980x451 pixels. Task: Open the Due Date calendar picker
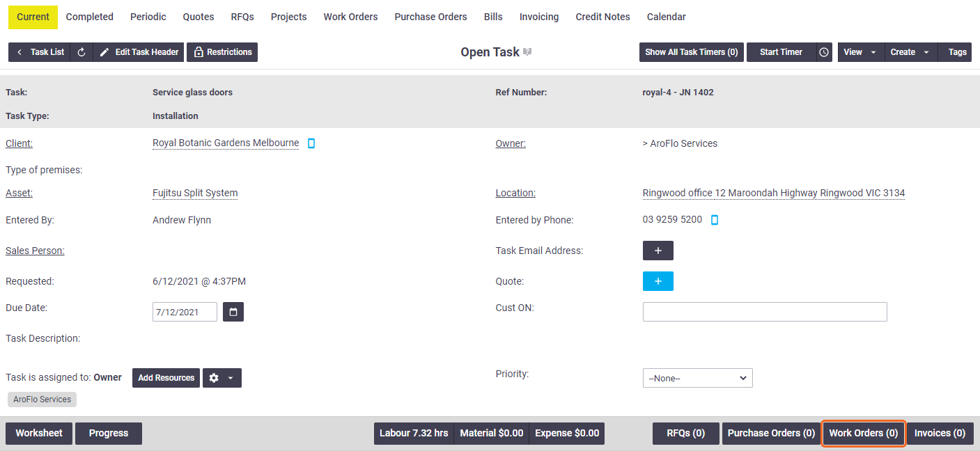233,312
